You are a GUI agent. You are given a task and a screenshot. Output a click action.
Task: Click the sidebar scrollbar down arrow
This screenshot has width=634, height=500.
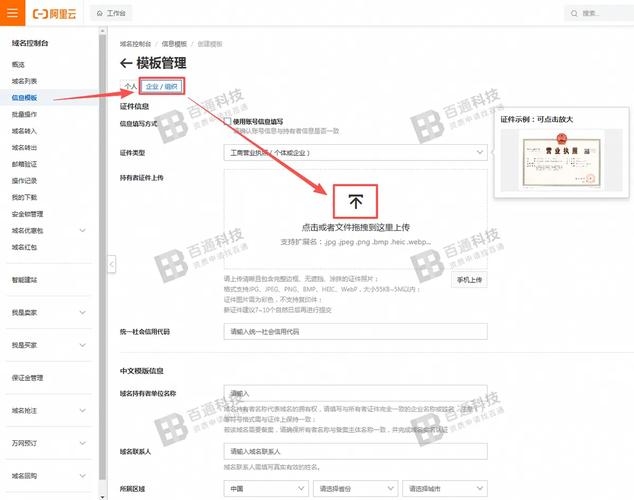tap(102, 497)
